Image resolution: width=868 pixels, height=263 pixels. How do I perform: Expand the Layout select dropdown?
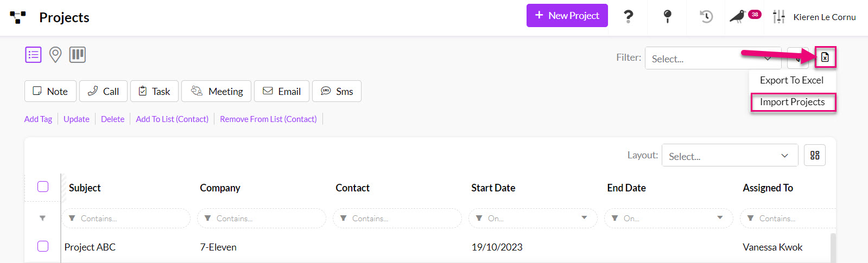pos(730,156)
